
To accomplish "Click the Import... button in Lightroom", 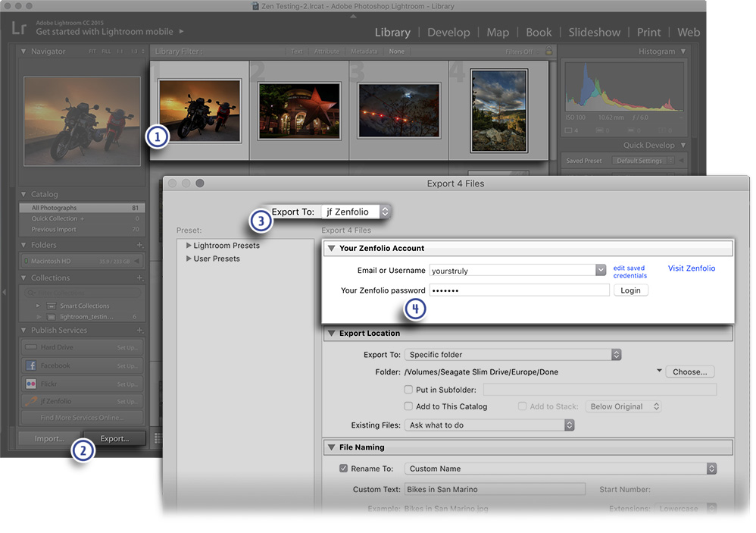I will pyautogui.click(x=49, y=438).
